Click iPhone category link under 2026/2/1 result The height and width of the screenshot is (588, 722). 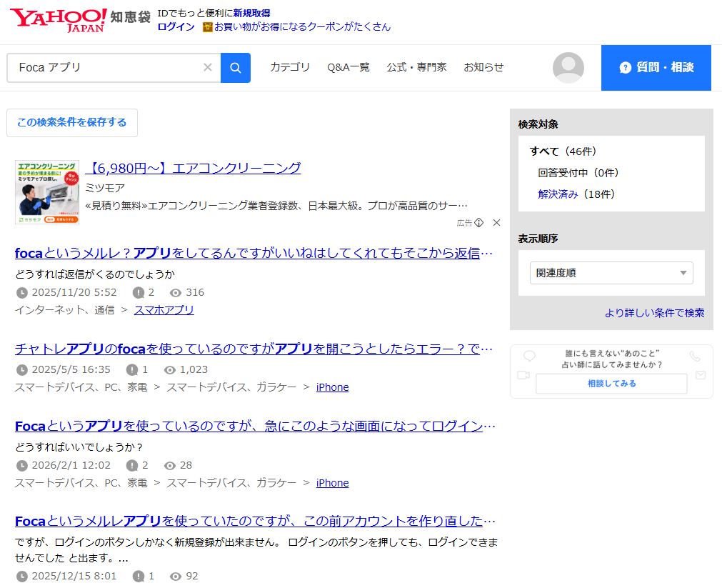(x=333, y=484)
